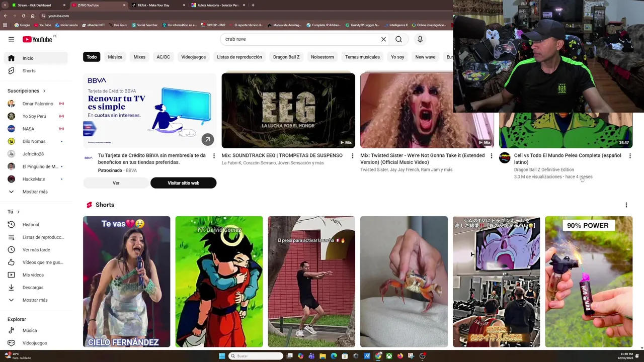Open Mis vídeos in the sidebar
Viewport: 644px width, 362px height.
click(x=35, y=275)
